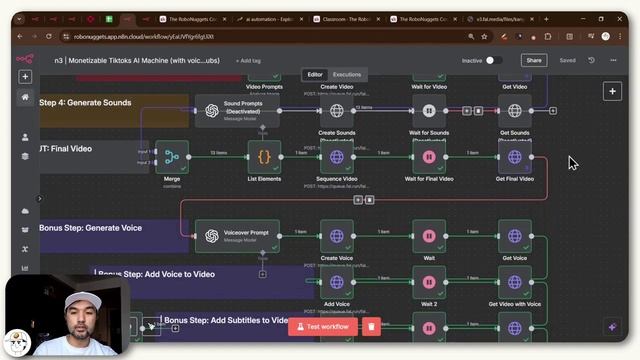This screenshot has width=640, height=360.
Task: Open the canvas add node plus button
Action: pyautogui.click(x=612, y=91)
